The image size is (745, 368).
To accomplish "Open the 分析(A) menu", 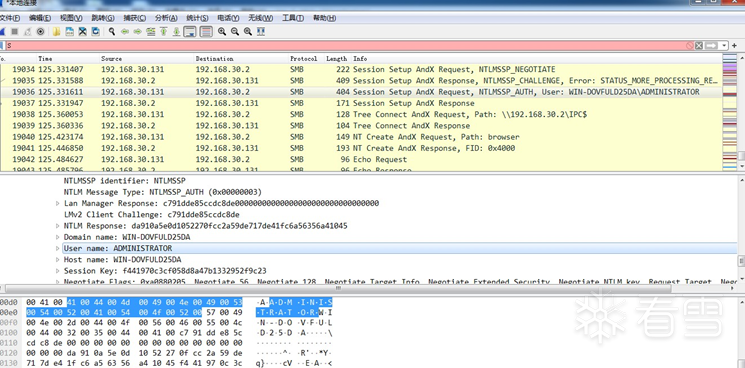I will tap(166, 18).
